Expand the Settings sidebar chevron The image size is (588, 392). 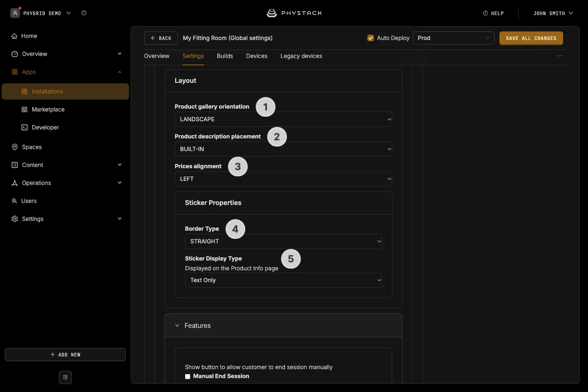coord(120,218)
